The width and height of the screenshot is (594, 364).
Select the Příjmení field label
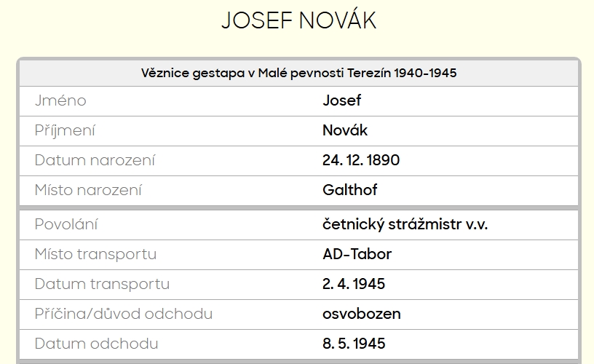[65, 131]
